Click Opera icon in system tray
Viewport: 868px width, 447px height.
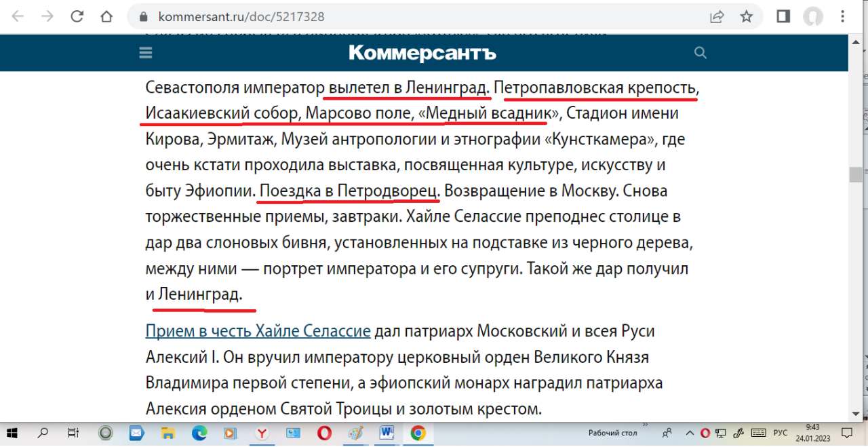705,433
